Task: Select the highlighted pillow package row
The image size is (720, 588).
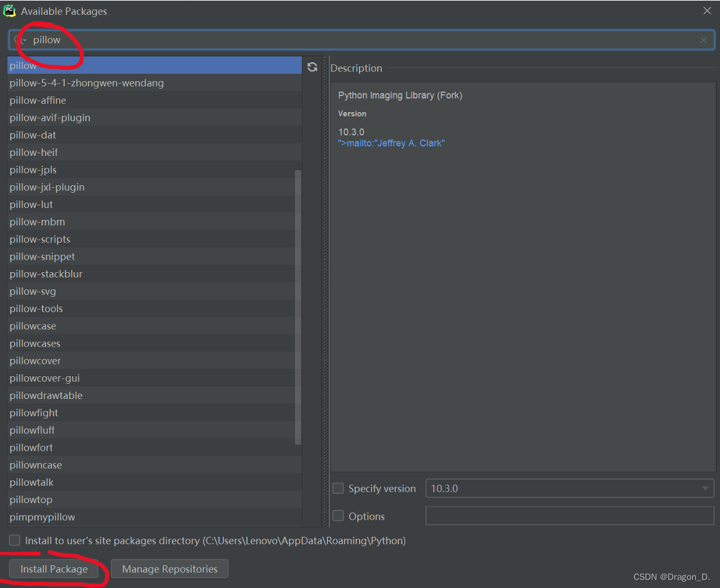Action: coord(155,66)
